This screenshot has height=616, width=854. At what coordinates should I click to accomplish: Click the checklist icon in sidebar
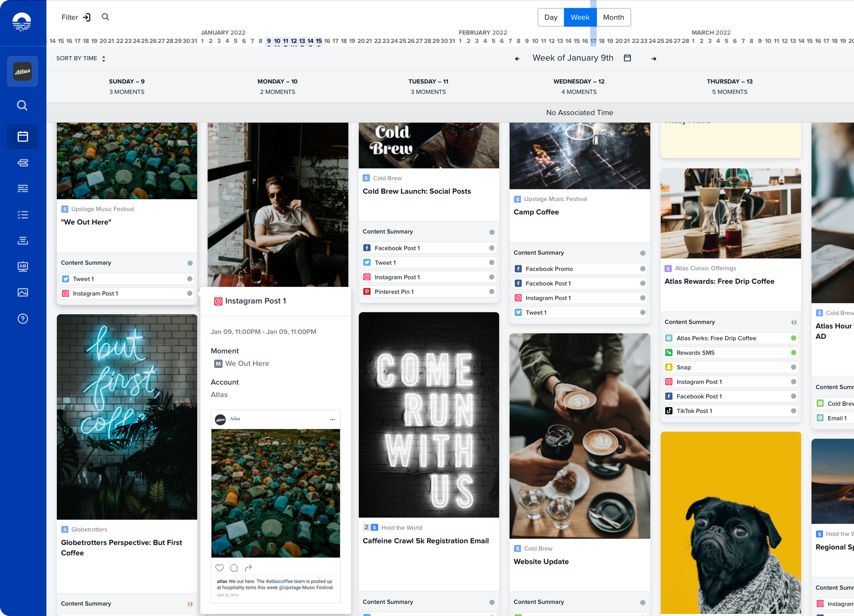pos(23,215)
